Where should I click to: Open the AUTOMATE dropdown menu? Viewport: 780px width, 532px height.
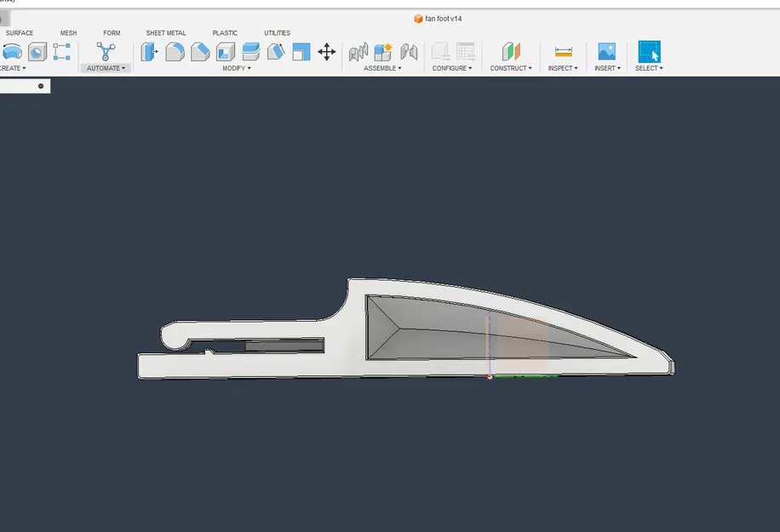click(x=106, y=68)
